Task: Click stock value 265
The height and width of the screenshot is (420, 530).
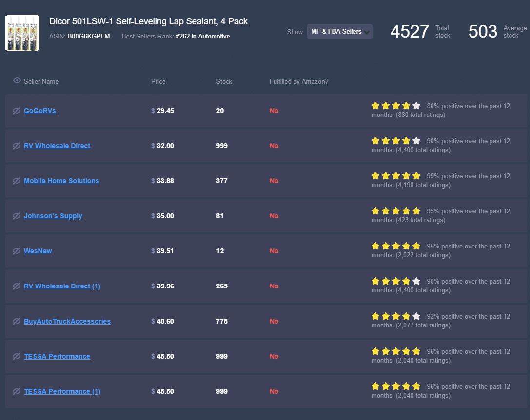Action: pos(222,286)
